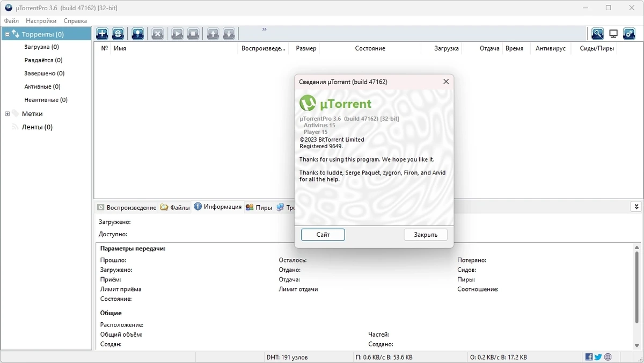Image resolution: width=644 pixels, height=363 pixels.
Task: Click the remote monitor icon in toolbar
Action: pos(613,33)
